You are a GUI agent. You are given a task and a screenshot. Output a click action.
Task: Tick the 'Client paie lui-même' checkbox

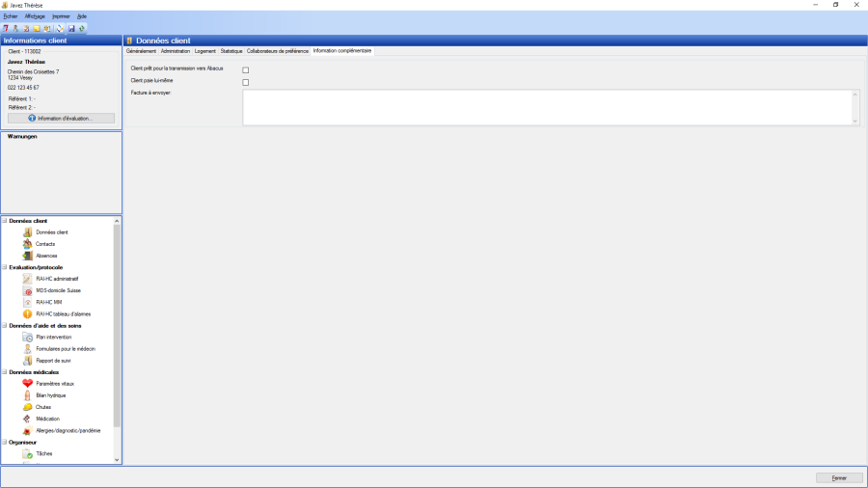pyautogui.click(x=245, y=82)
